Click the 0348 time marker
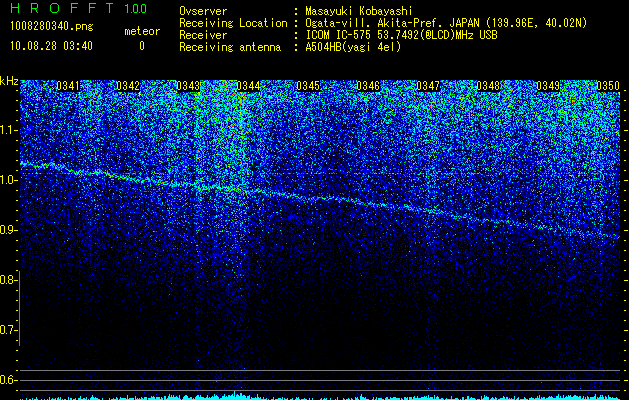Image resolution: width=629 pixels, height=400 pixels. pos(488,86)
